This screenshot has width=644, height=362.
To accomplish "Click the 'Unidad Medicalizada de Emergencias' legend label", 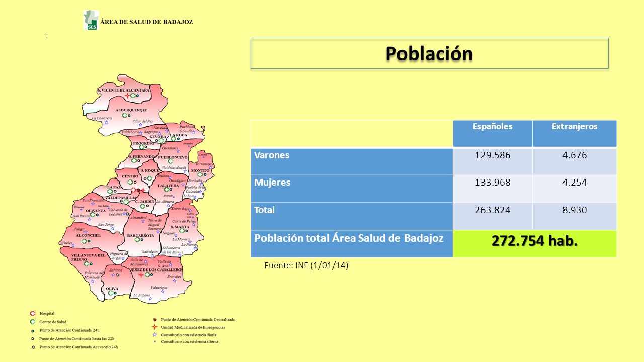I will 193,327.
